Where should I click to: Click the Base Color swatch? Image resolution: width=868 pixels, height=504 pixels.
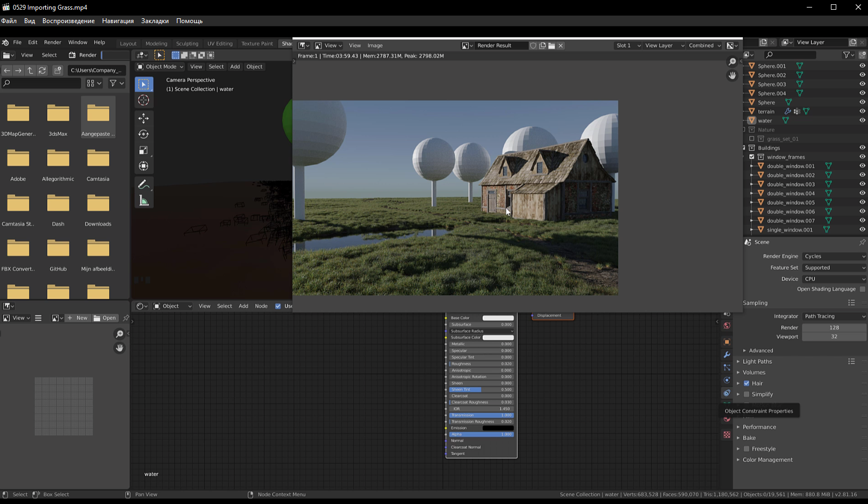[498, 318]
